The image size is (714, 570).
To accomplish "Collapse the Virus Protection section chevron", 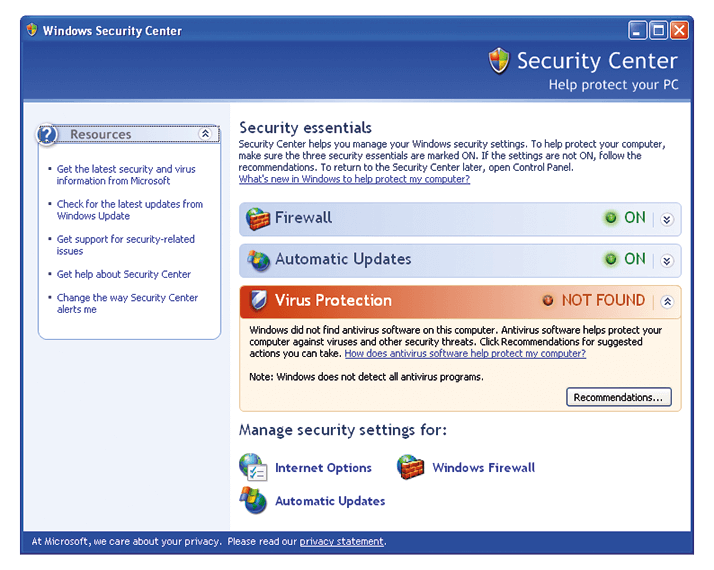I will pyautogui.click(x=668, y=301).
